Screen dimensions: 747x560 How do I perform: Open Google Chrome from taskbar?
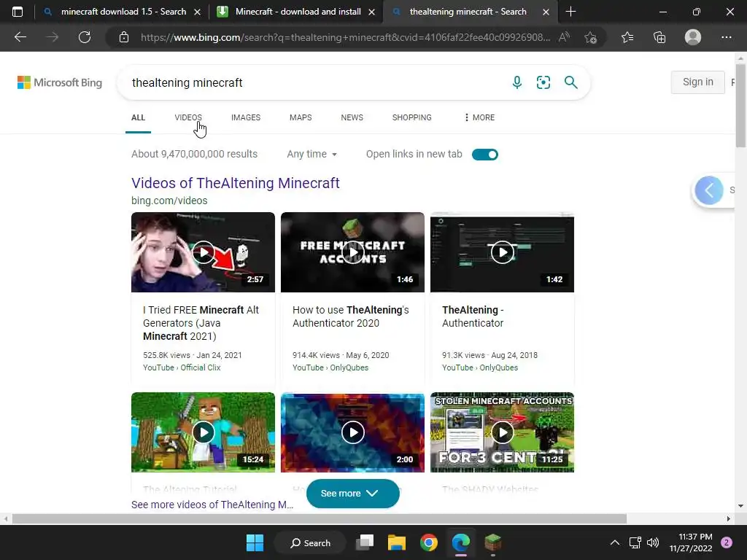pos(429,542)
